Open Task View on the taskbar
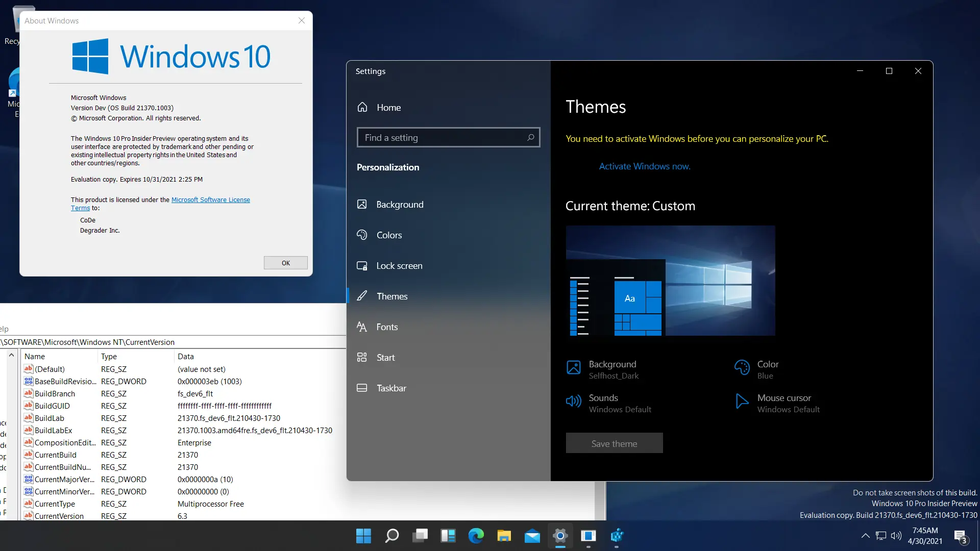This screenshot has height=551, width=980. point(420,536)
